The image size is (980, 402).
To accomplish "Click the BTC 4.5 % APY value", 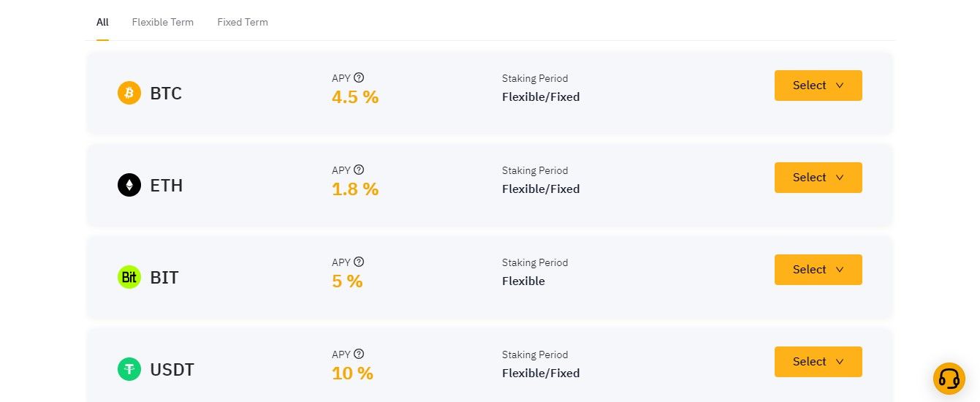I will pyautogui.click(x=355, y=97).
